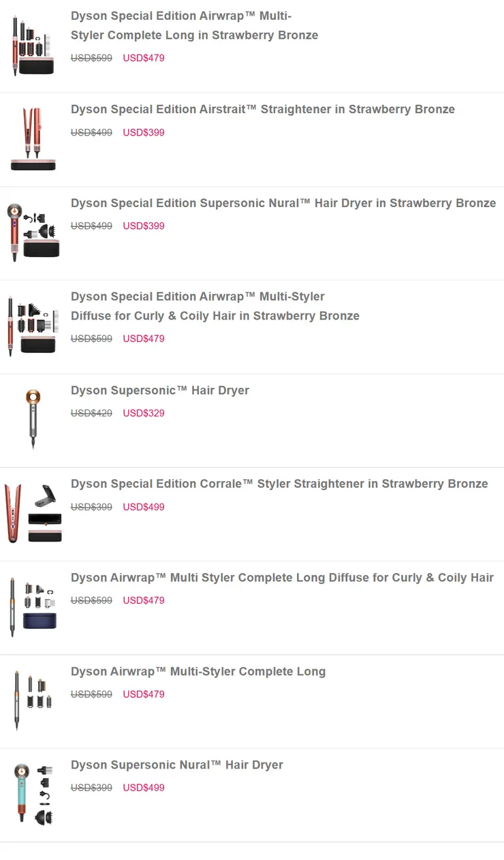Click the Airwrap Complete Long Strawberry Bronze thumbnail
The width and height of the screenshot is (504, 860).
click(x=33, y=45)
